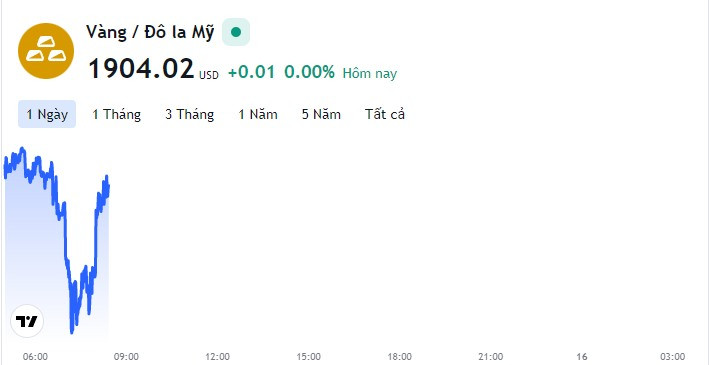View the Tất cả full history range
This screenshot has width=709, height=365.
point(385,114)
